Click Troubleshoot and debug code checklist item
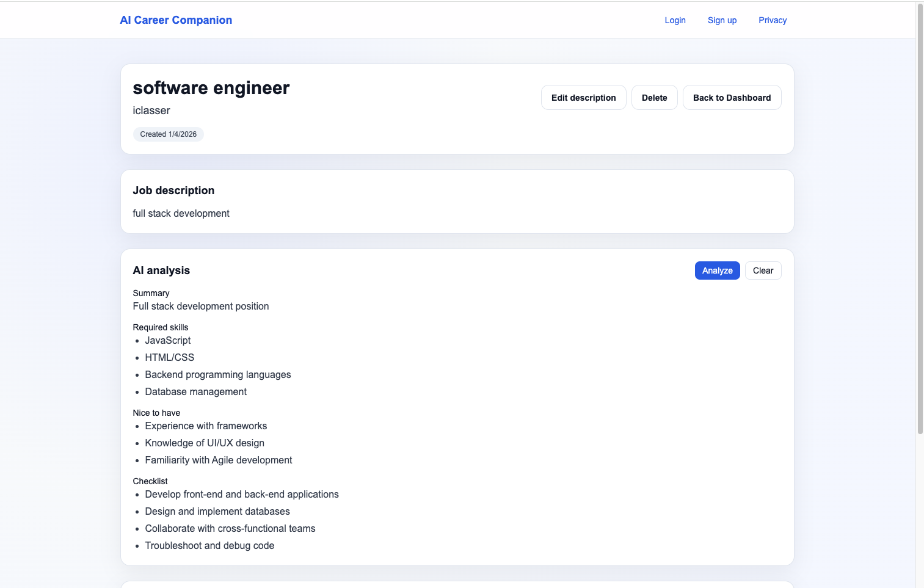This screenshot has width=924, height=588. (x=209, y=545)
